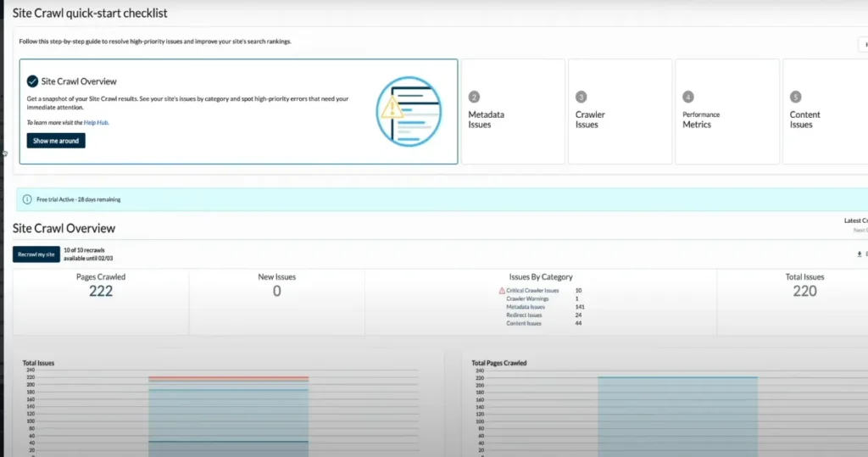The width and height of the screenshot is (868, 457).
Task: Open the Performance Metrics step card
Action: pyautogui.click(x=727, y=111)
